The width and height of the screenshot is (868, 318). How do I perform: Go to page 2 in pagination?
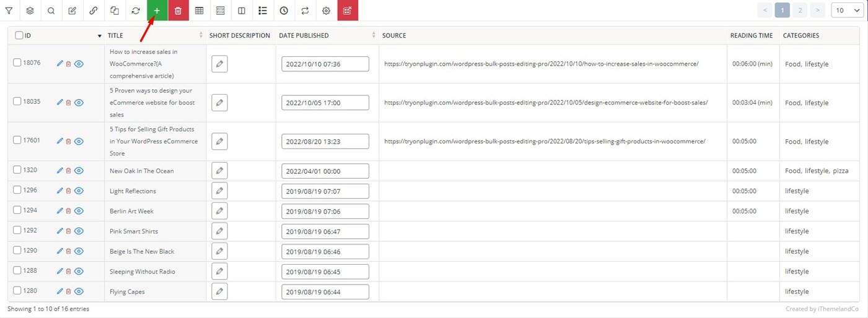[x=800, y=11]
